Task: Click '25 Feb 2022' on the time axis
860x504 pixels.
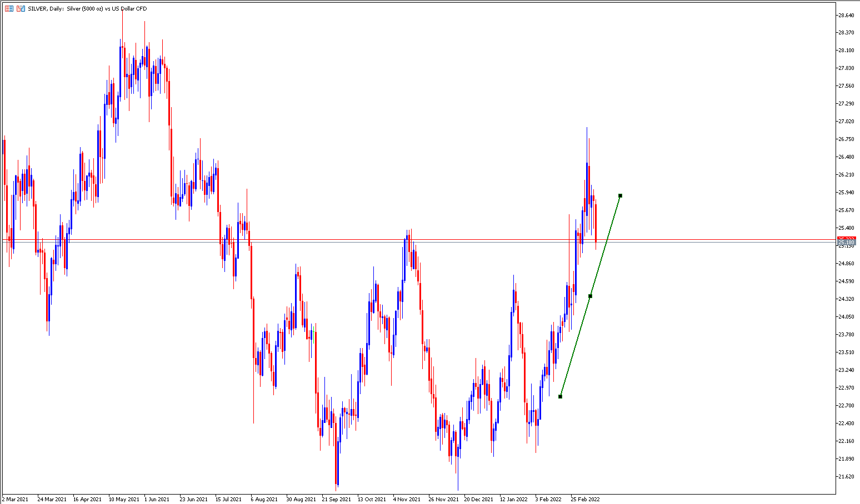Action: point(586,499)
